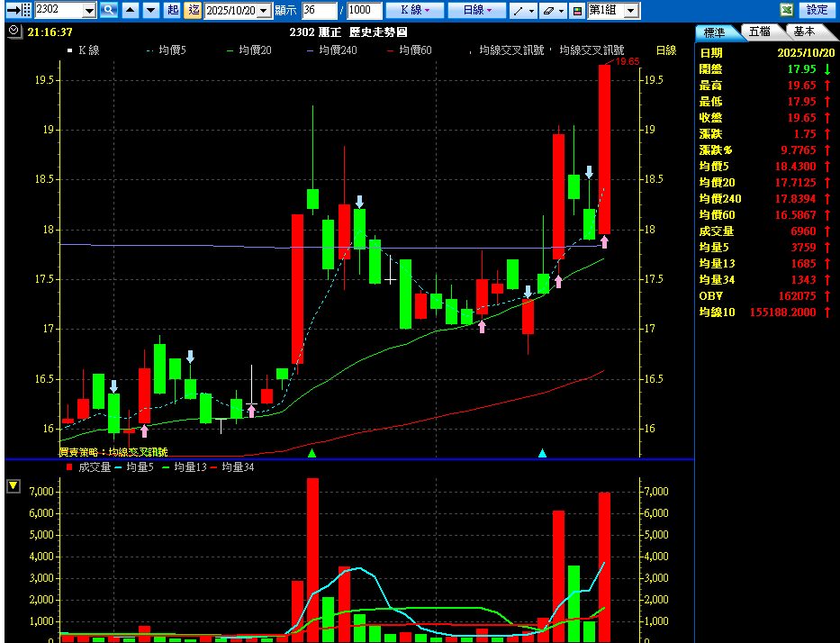Screen dimensions: 840x643
Task: Click the 均線10 155188.2000 value
Action: 782,312
